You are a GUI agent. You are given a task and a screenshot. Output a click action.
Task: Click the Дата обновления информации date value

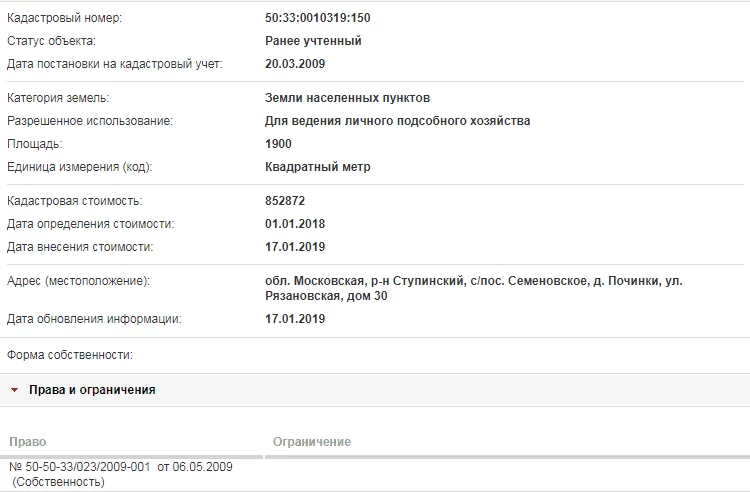pos(295,319)
